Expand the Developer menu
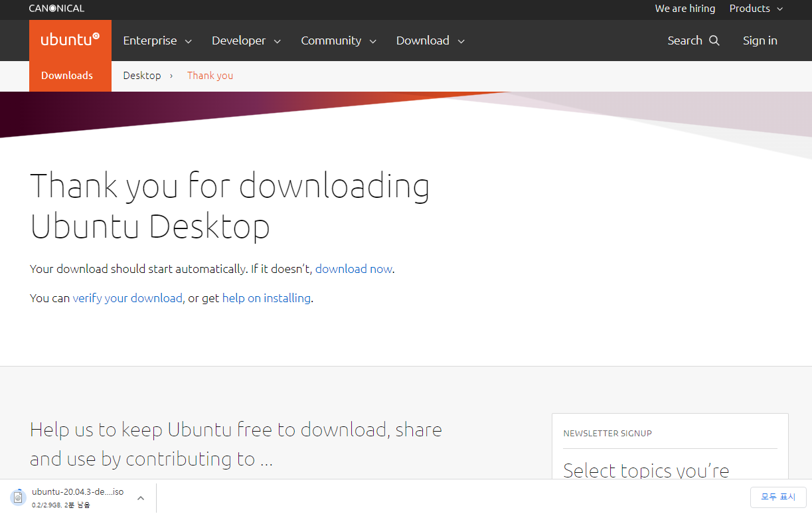Screen dimensions: 812x514 click(246, 41)
